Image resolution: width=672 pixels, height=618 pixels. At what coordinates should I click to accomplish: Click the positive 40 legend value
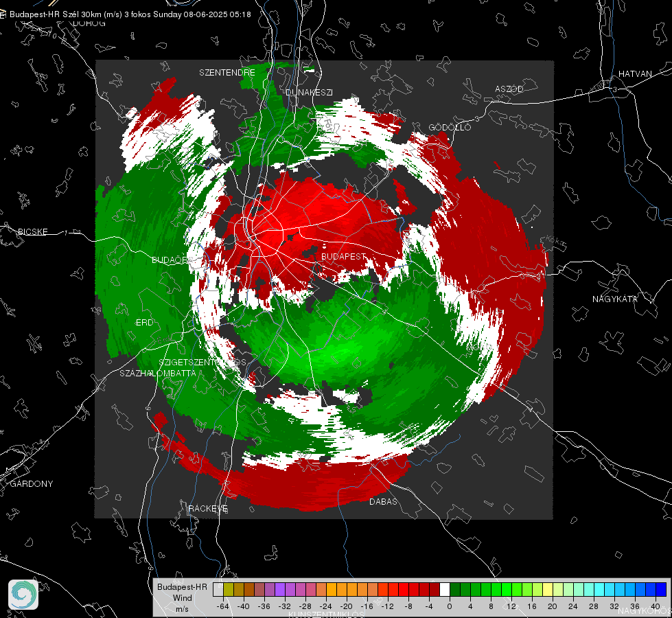tap(656, 606)
